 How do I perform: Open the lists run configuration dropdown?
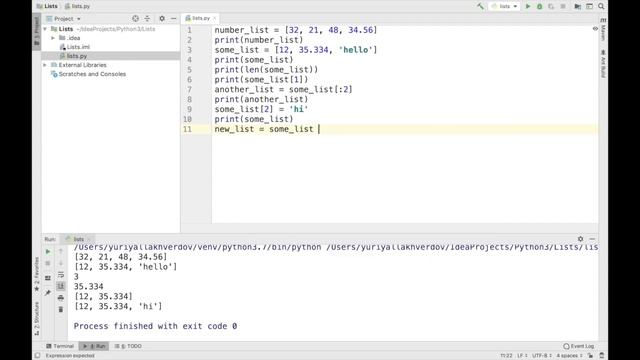(504, 6)
